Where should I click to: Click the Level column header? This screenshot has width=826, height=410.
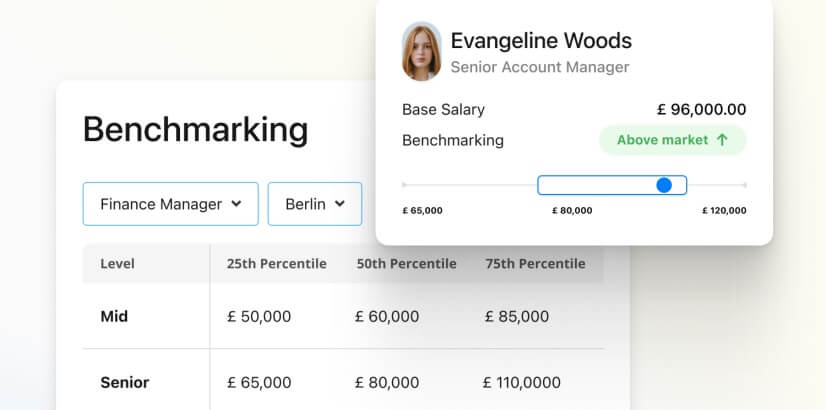coord(118,264)
